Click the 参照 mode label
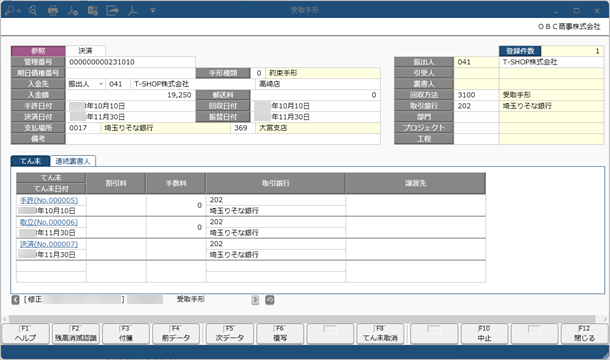 tap(38, 51)
